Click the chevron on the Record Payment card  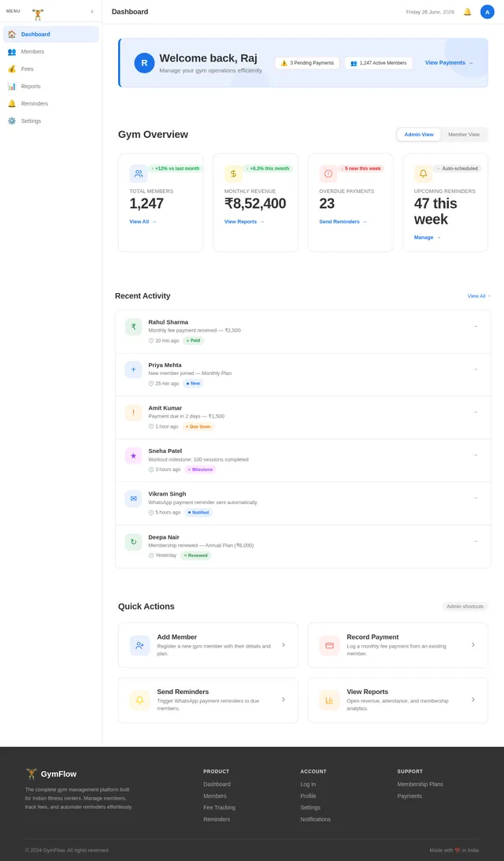pyautogui.click(x=473, y=644)
